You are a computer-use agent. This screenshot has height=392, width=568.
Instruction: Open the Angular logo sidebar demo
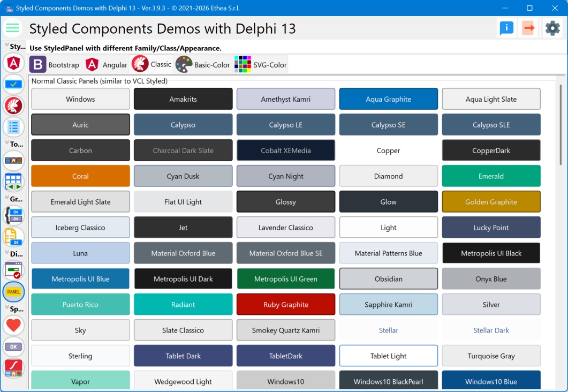click(x=13, y=63)
